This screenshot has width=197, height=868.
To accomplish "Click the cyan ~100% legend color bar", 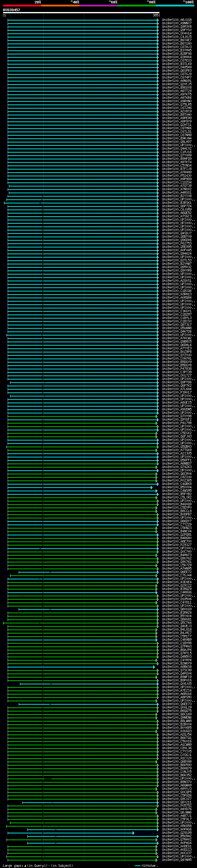I will tap(175, 6).
